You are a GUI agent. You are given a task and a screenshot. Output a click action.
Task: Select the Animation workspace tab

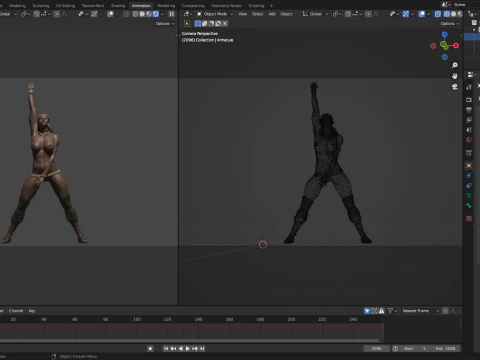141,6
